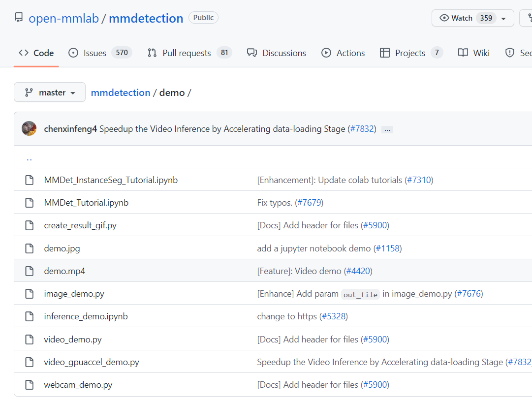Screen dimensions: 532x401
Task: Open MMDet_InstanceSeg_Tutorial.ipynb file
Action: coord(111,180)
